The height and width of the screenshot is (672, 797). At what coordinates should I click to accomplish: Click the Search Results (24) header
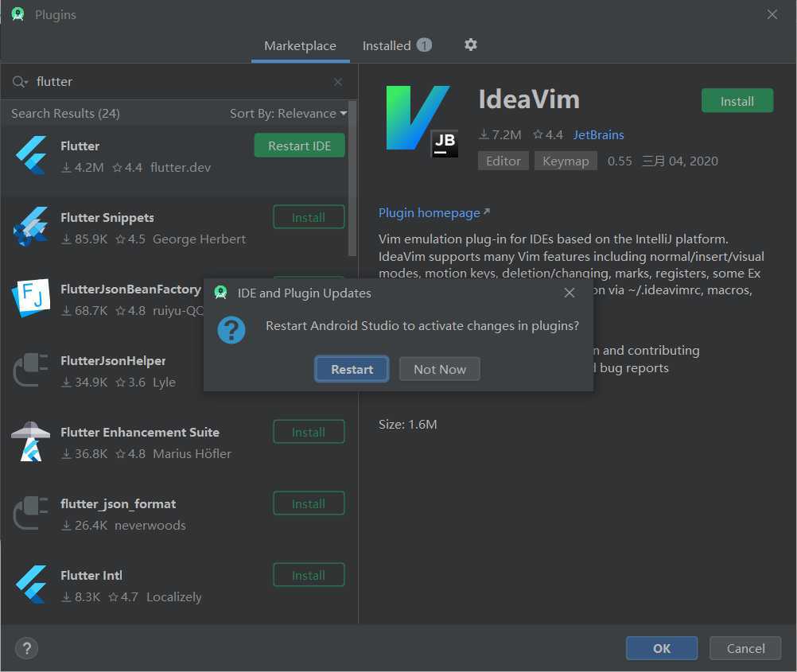click(65, 114)
